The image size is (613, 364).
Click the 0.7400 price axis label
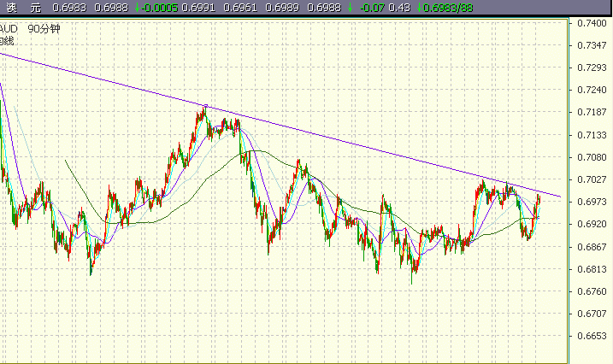point(592,23)
